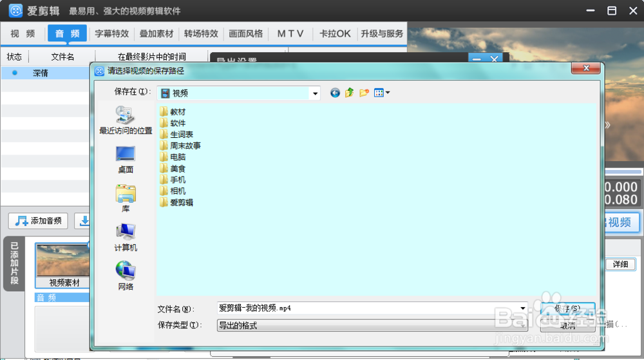Open the 卡拉OK tab
Screen dimensions: 644x360
(335, 33)
